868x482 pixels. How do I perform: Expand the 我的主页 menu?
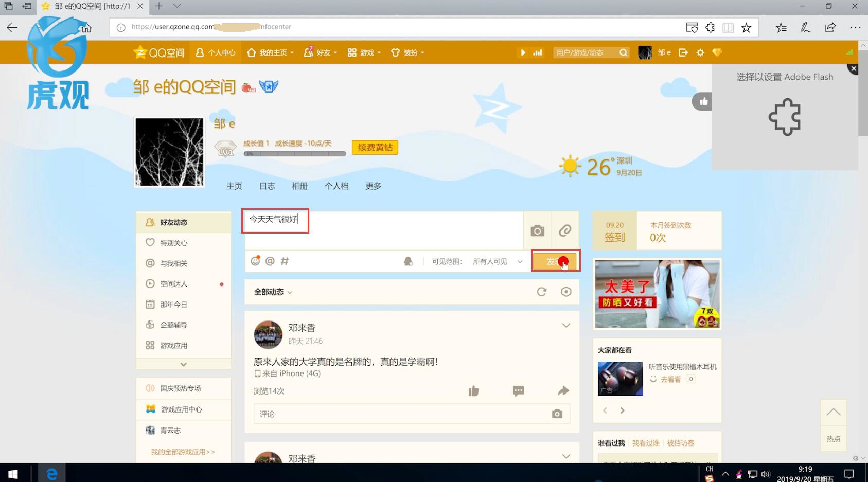pos(271,52)
